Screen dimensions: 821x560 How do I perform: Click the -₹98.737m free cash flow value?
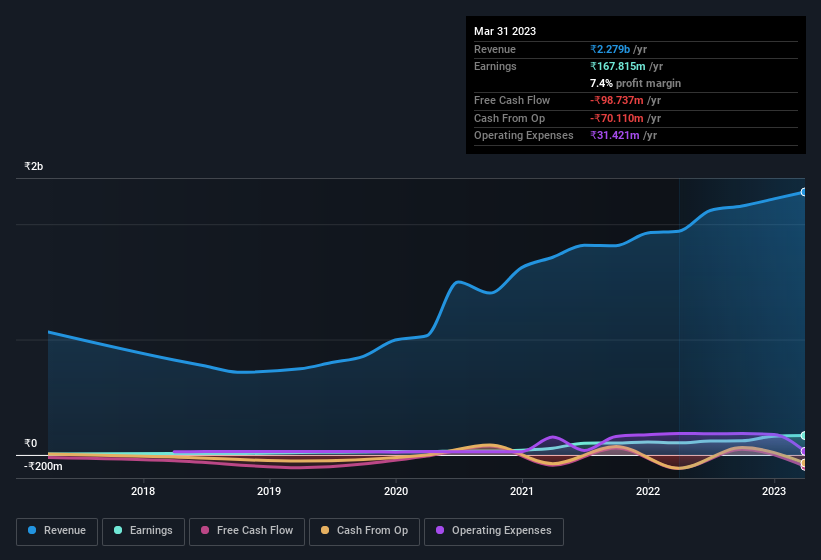pos(617,100)
